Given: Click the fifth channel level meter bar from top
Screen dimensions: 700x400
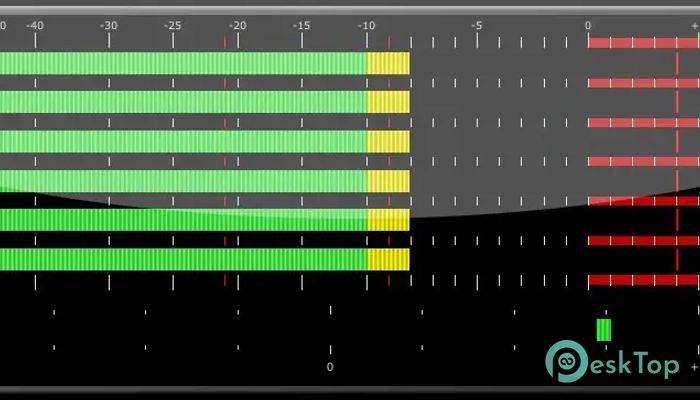Looking at the screenshot, I should (204, 220).
